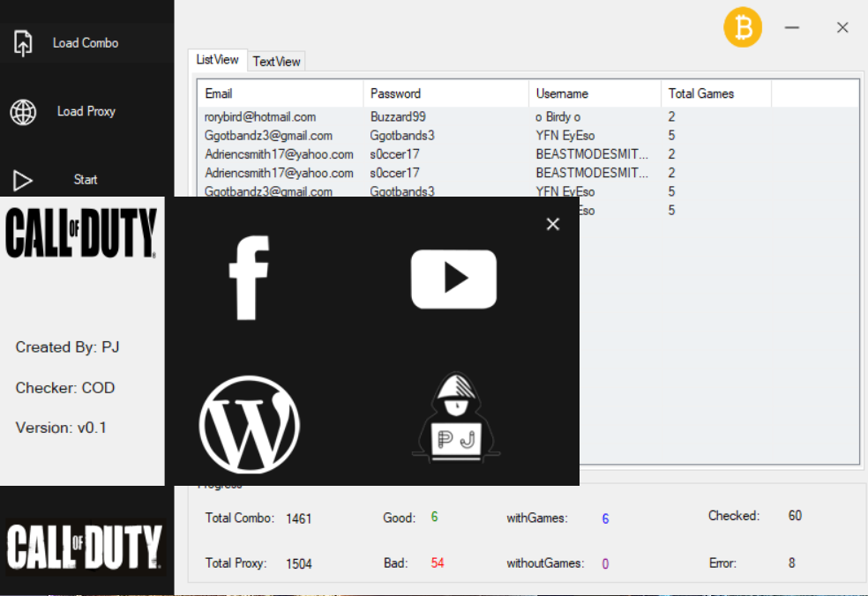Click the Checked count 60
Screen dimensions: 868x596
pos(795,516)
